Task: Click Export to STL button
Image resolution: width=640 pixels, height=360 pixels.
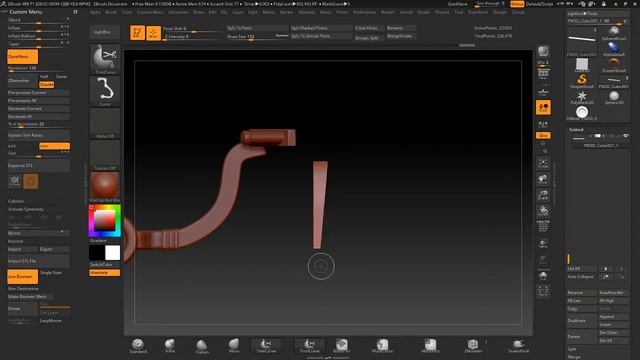Action: click(38, 165)
